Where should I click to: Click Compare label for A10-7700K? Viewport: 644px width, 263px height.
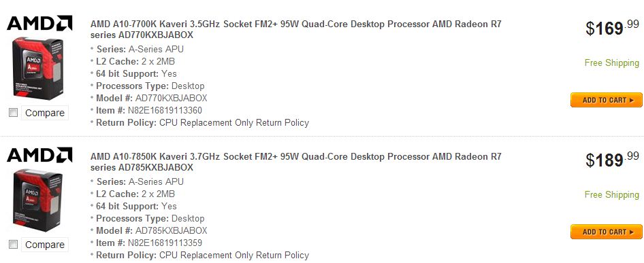tap(45, 113)
